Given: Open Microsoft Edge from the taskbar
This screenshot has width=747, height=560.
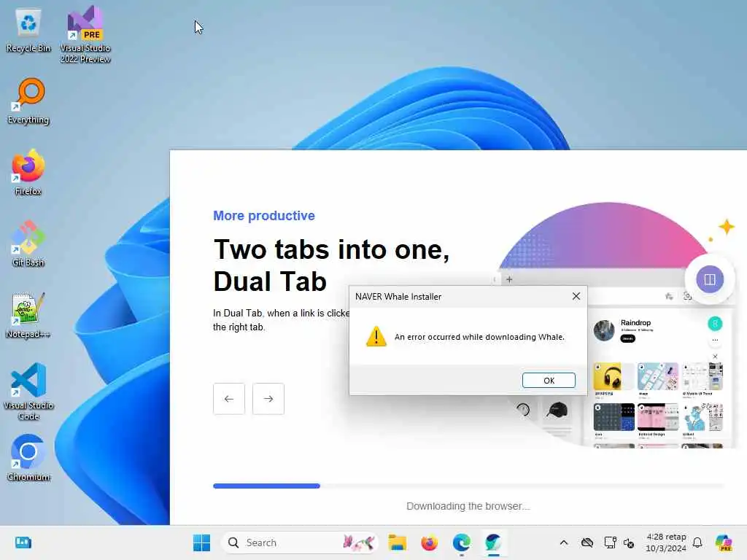Looking at the screenshot, I should coord(461,542).
